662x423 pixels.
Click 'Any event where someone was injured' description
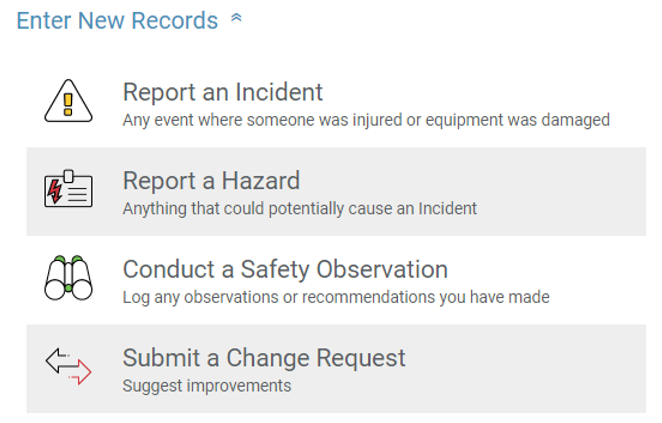[x=366, y=120]
